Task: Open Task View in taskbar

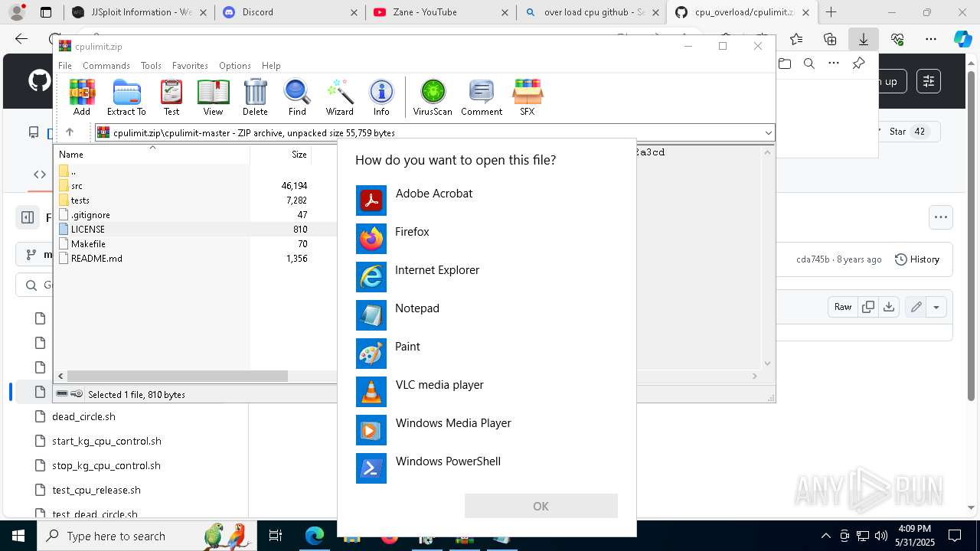Action: [x=276, y=536]
